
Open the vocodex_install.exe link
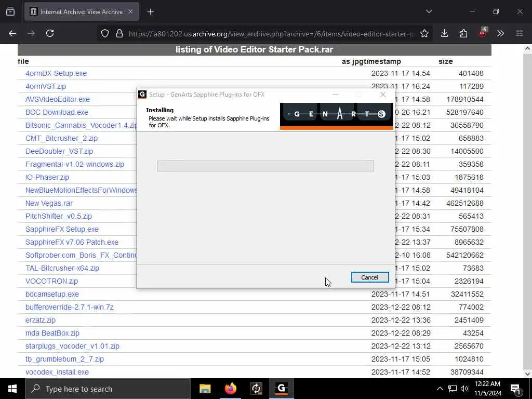(x=57, y=372)
